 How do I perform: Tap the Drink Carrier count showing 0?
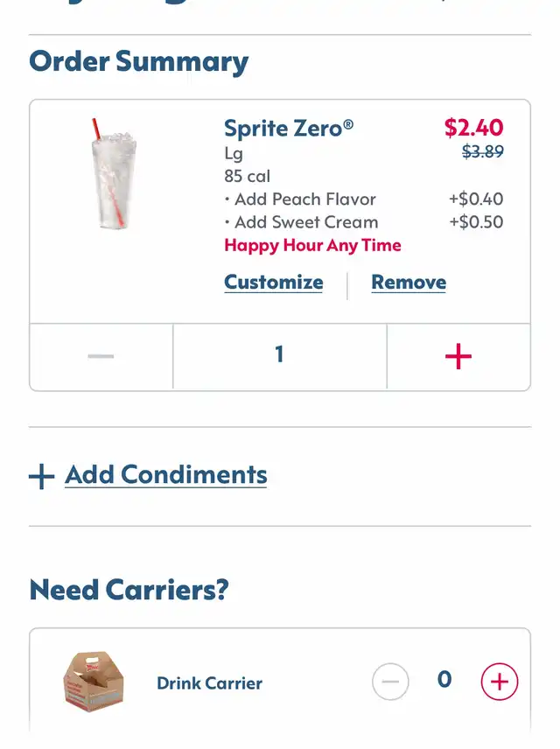point(444,680)
